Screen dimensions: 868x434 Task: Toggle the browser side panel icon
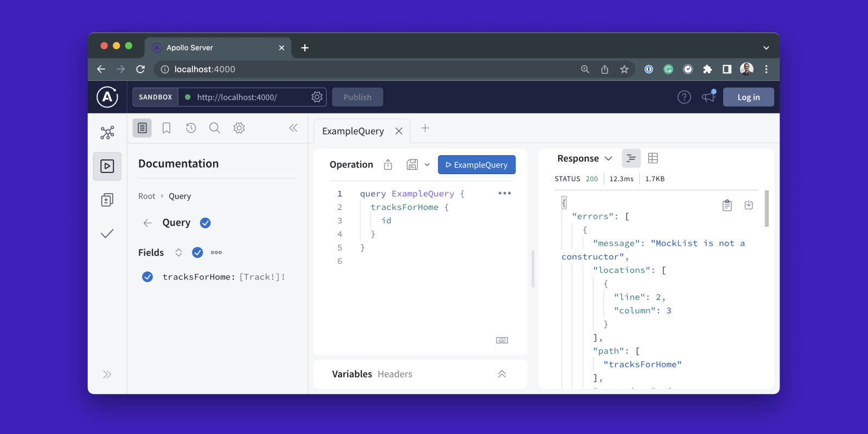click(x=727, y=69)
